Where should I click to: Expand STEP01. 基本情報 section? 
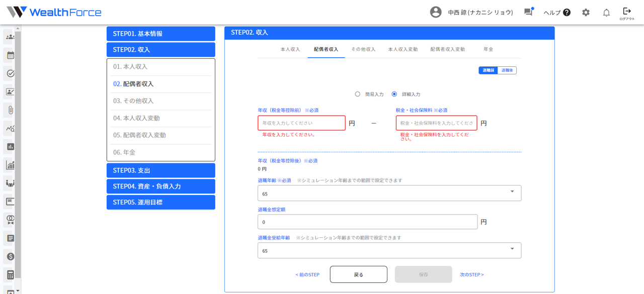161,34
